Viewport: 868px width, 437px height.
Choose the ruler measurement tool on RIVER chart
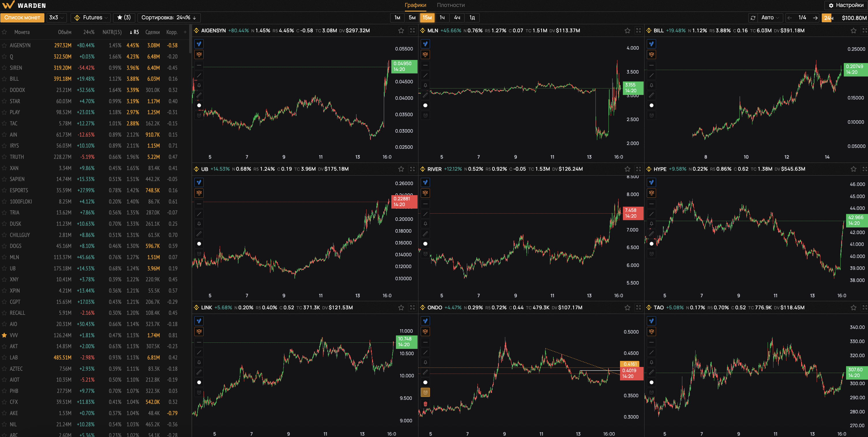[425, 234]
